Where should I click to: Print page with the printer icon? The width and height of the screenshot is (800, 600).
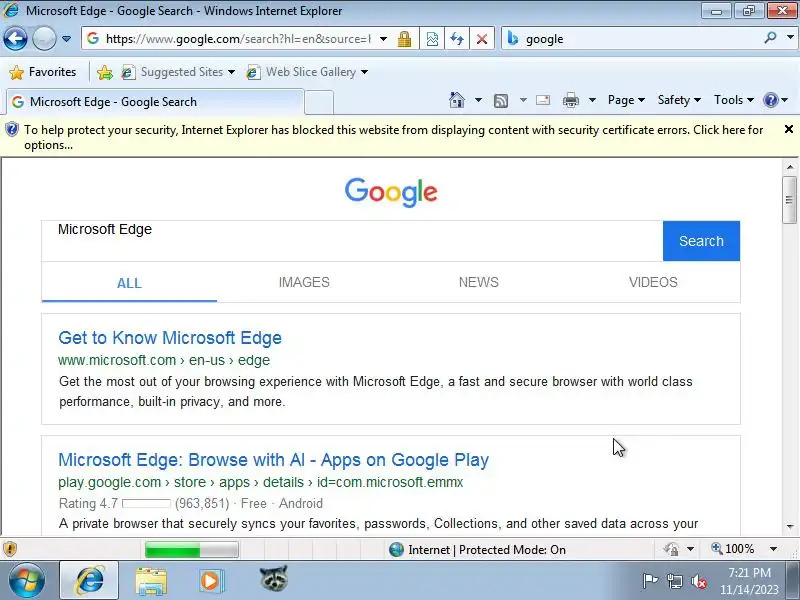[570, 100]
